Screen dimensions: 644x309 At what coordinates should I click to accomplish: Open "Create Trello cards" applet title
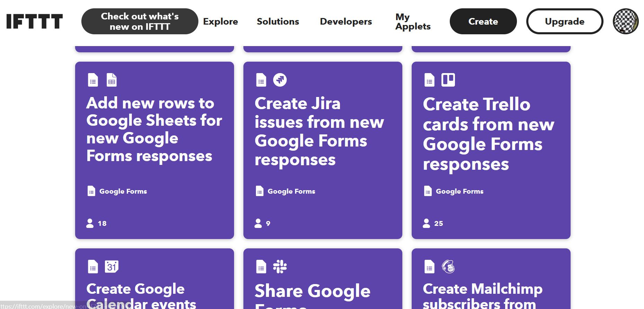(x=488, y=134)
